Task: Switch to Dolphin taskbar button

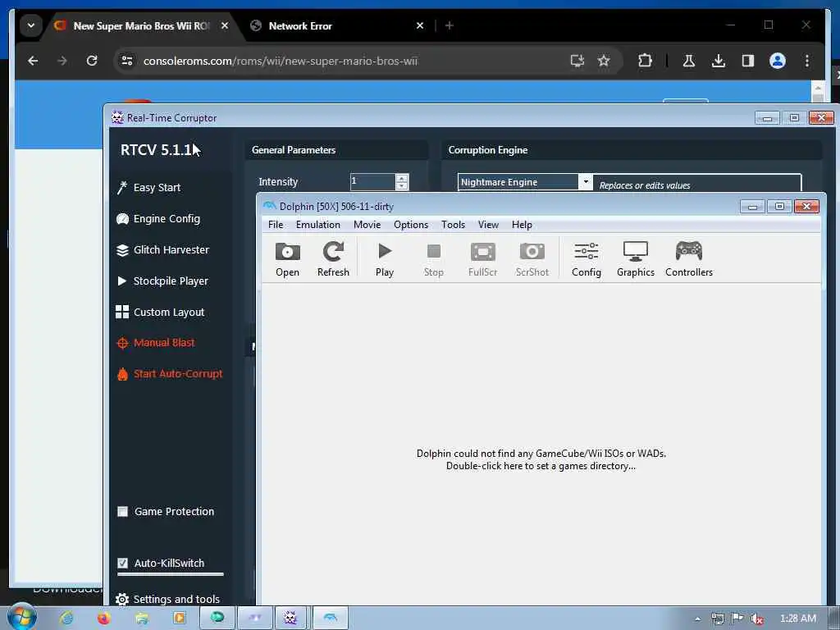Action: point(331,619)
